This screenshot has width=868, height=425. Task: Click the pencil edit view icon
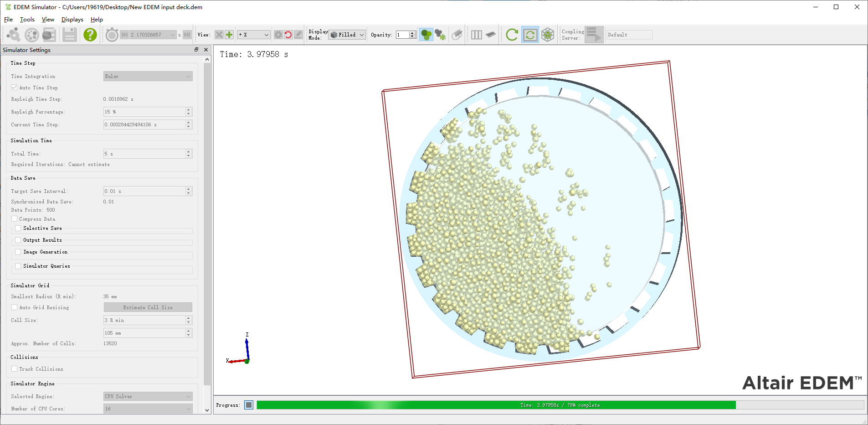click(298, 35)
